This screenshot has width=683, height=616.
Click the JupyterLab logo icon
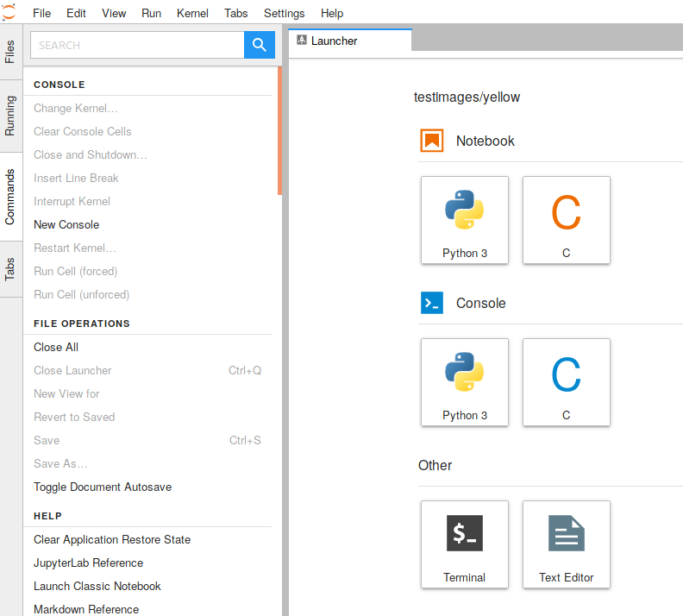(9, 12)
